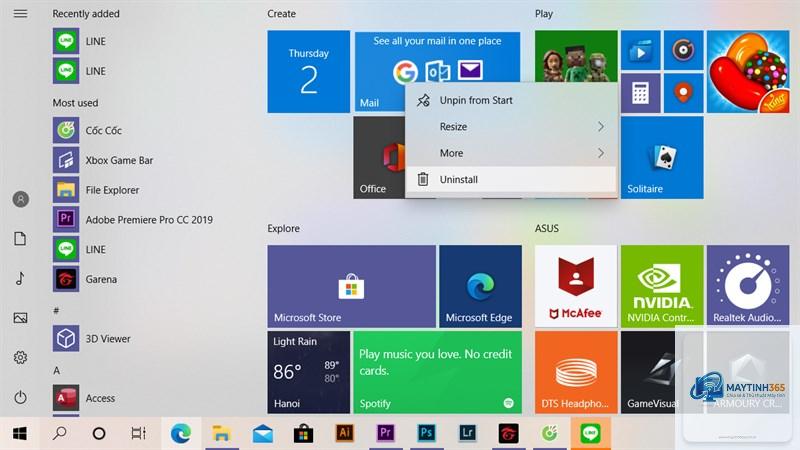Click the ASUS group header
The width and height of the screenshot is (800, 450).
click(x=547, y=229)
